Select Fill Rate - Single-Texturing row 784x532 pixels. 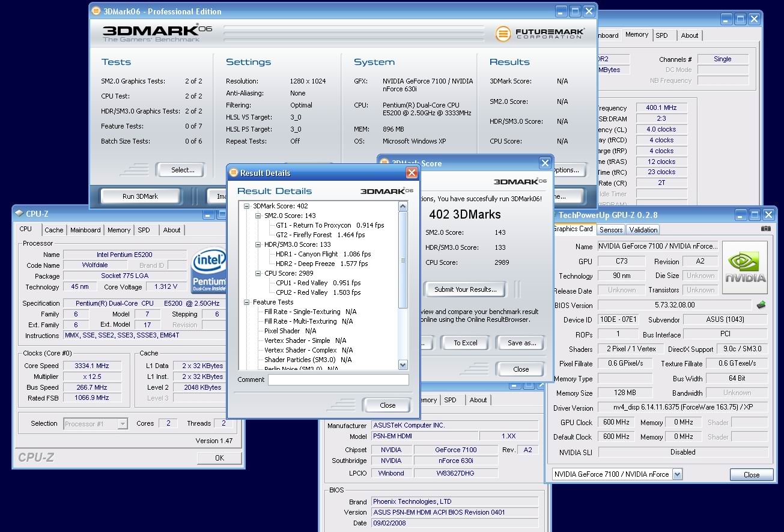[310, 312]
